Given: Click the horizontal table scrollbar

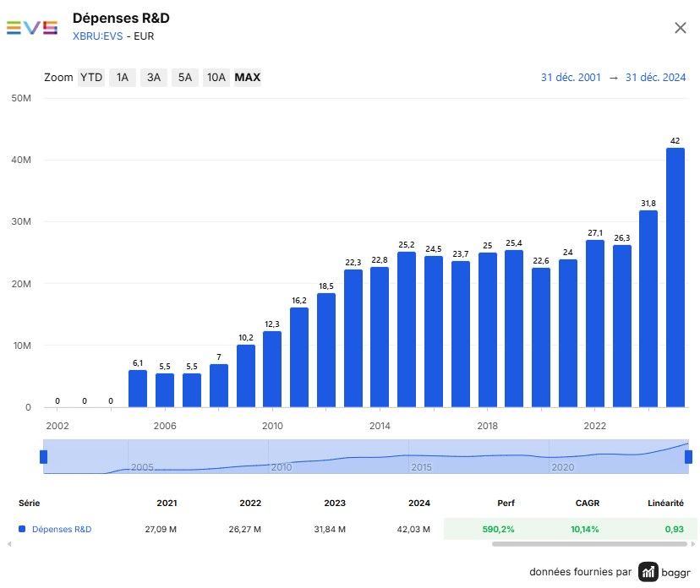Looking at the screenshot, I should point(589,544).
